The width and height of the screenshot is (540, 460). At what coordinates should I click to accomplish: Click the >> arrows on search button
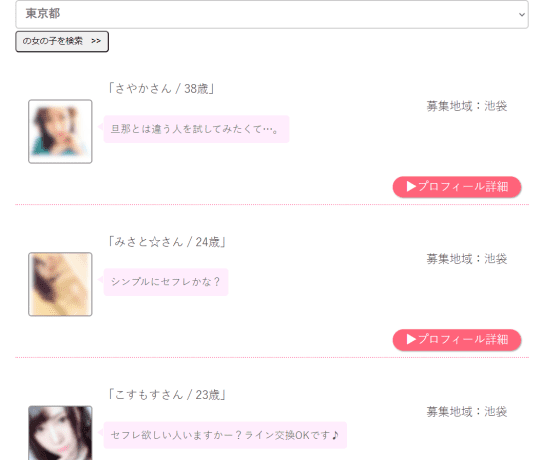(96, 41)
